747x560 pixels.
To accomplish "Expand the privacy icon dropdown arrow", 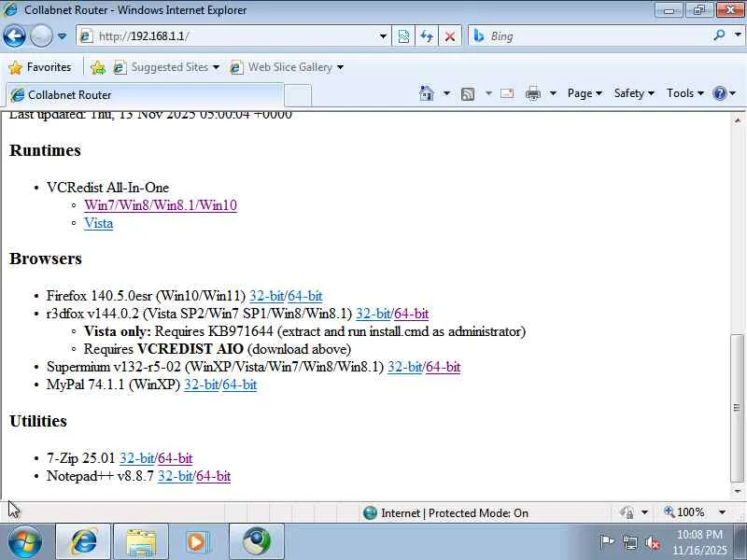I will [644, 512].
